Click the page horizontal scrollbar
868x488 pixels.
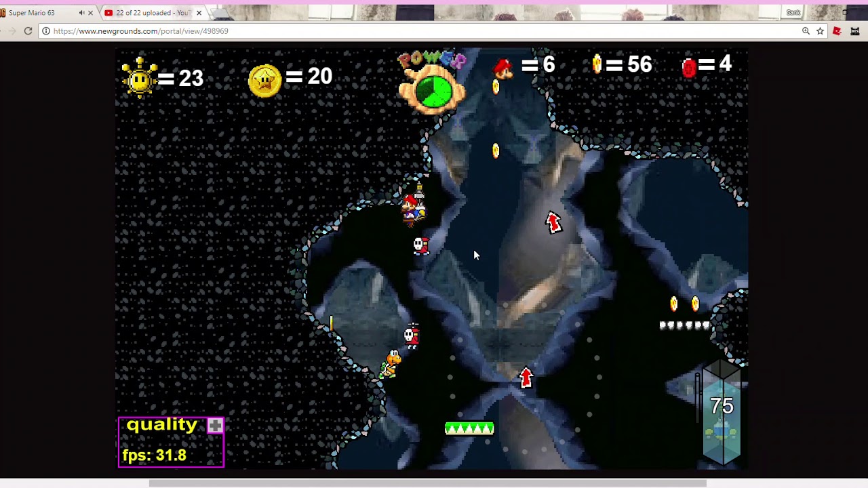[427, 483]
